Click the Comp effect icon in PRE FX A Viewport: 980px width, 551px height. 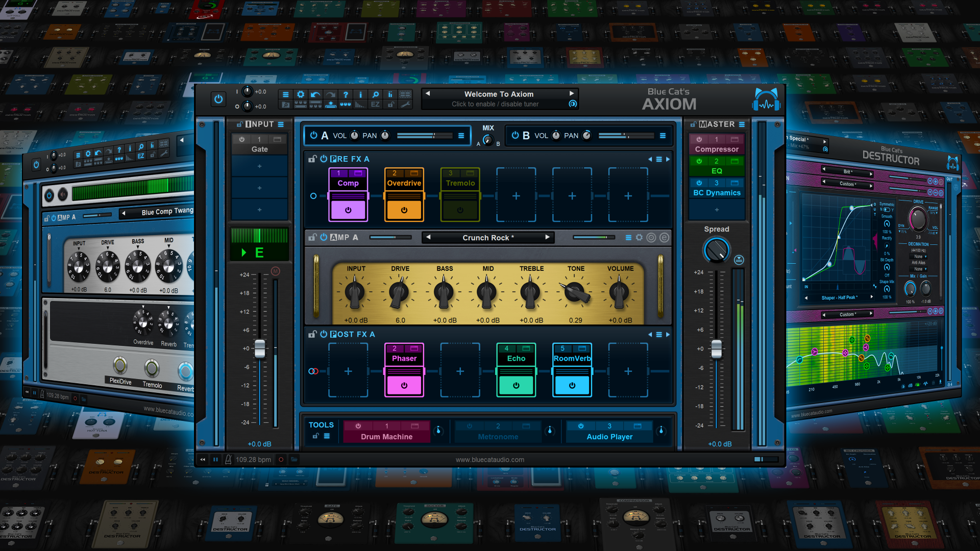(x=348, y=195)
